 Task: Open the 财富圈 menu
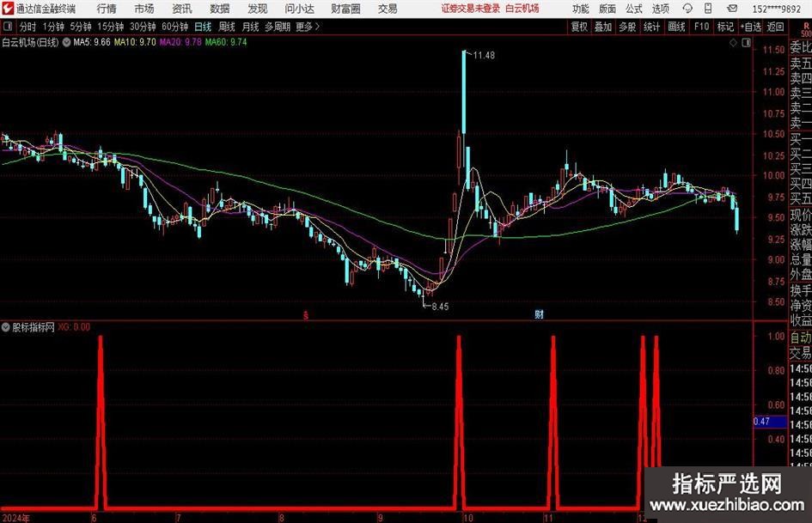tap(345, 9)
